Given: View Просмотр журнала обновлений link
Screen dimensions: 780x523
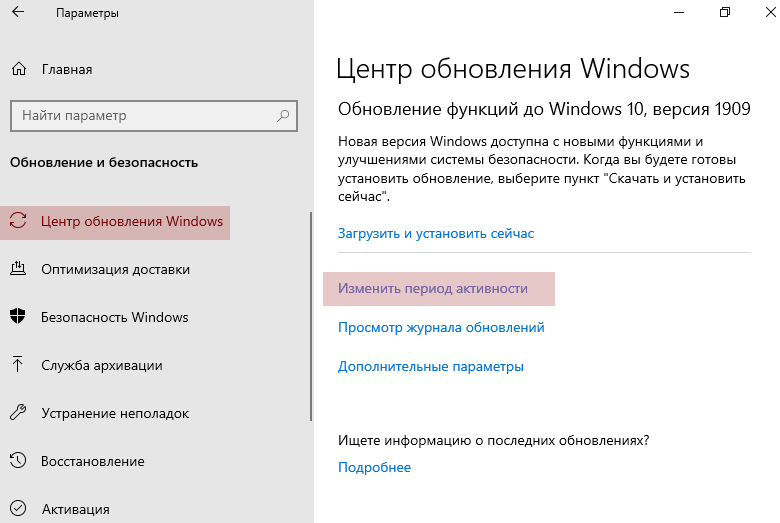Looking at the screenshot, I should coord(441,327).
